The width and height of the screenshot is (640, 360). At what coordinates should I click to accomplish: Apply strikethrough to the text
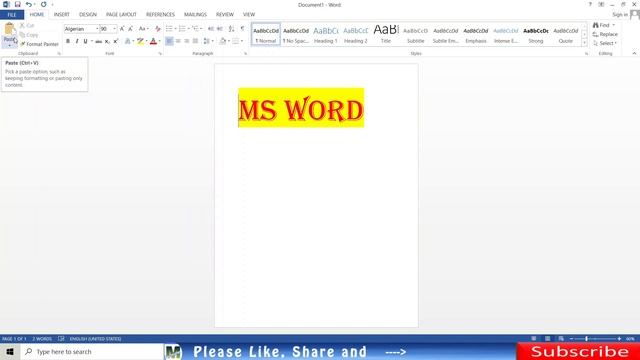[x=98, y=41]
